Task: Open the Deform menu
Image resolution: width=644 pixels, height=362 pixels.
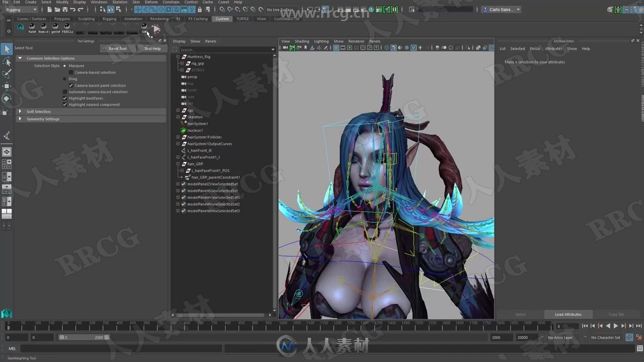Action: click(151, 2)
